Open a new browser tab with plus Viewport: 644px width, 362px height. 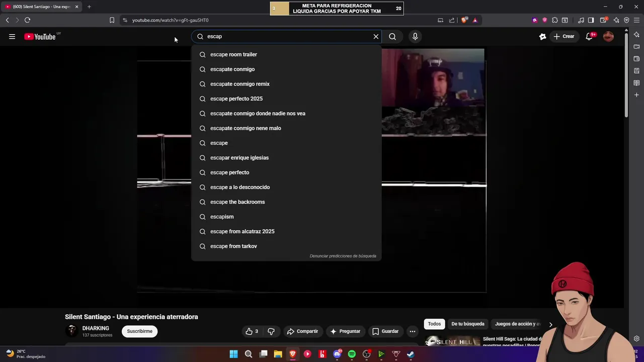click(89, 7)
